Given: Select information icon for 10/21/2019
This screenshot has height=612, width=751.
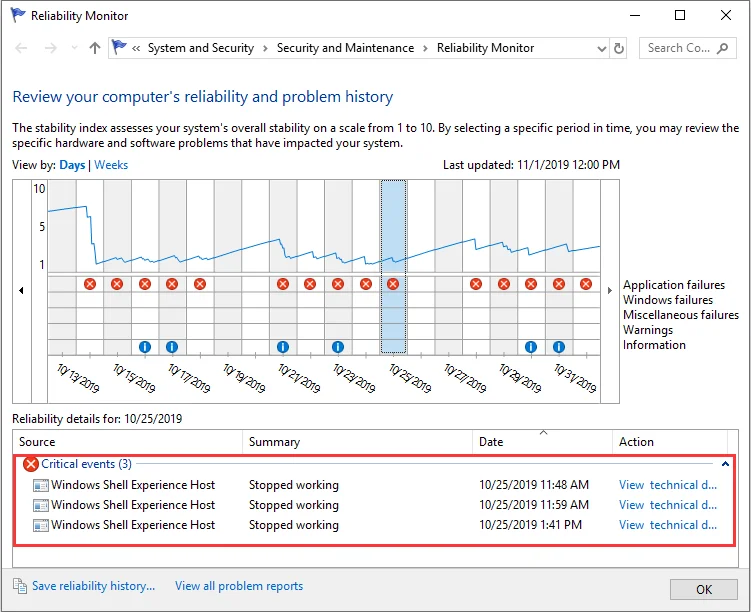Looking at the screenshot, I should click(x=283, y=347).
